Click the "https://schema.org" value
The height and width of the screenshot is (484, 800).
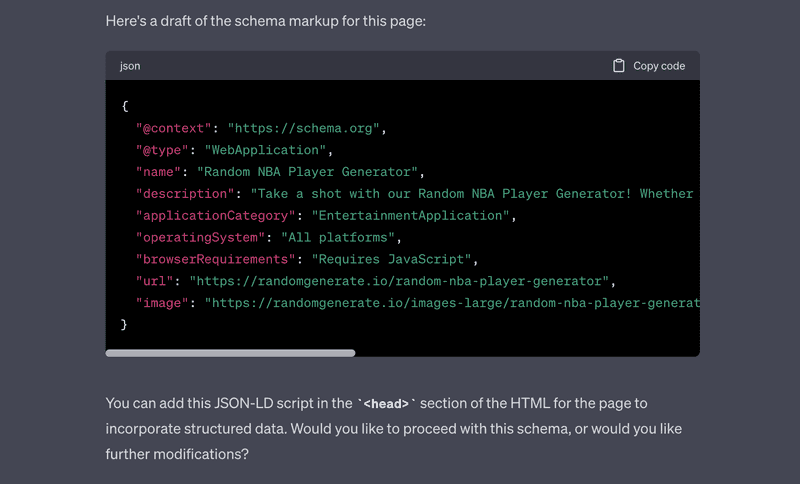point(304,128)
